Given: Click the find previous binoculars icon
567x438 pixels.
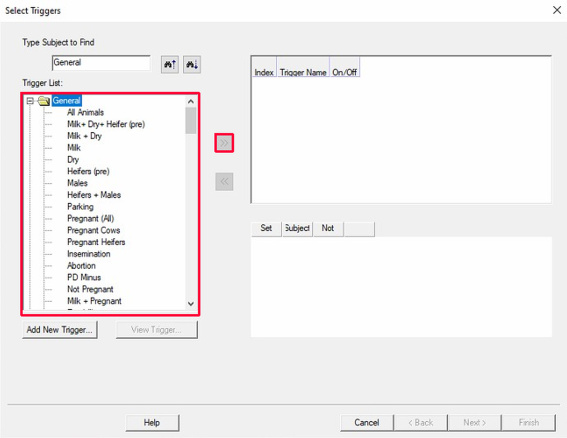Looking at the screenshot, I should [x=170, y=65].
